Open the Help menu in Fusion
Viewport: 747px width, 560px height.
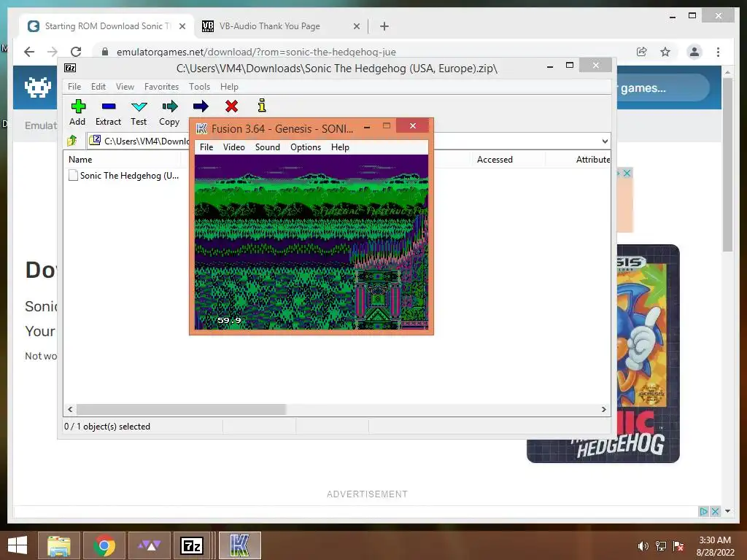[340, 147]
